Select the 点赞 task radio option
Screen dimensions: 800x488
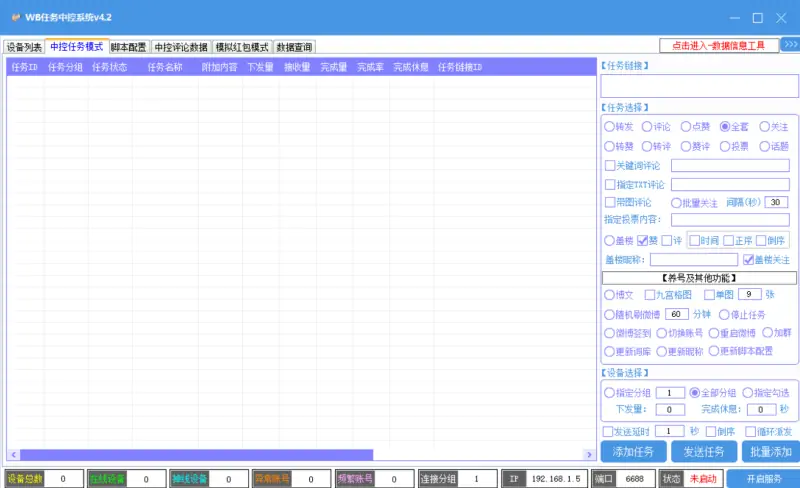(687, 127)
